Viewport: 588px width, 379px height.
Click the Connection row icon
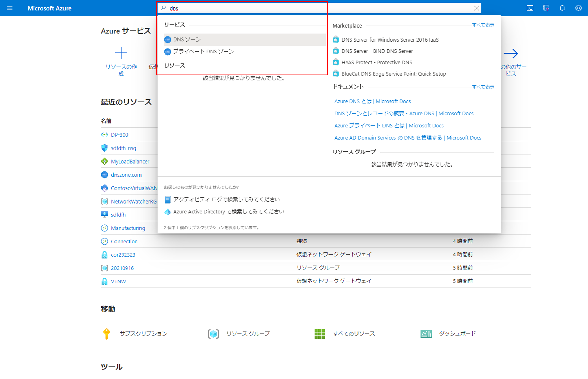click(105, 241)
